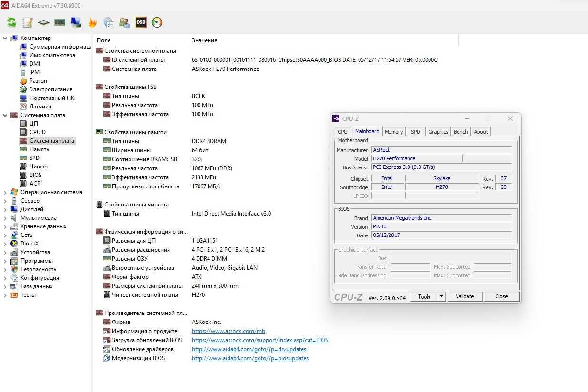The height and width of the screenshot is (392, 588).
Task: Select Чипсет tree item
Action: coord(39,167)
